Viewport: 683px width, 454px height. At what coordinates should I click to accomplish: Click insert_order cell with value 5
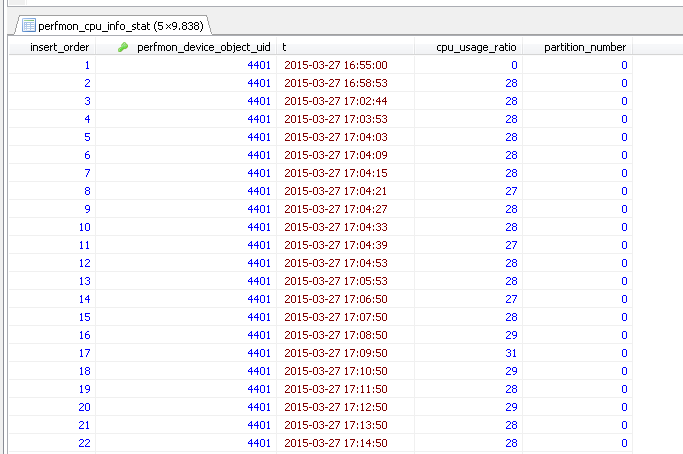coord(52,137)
